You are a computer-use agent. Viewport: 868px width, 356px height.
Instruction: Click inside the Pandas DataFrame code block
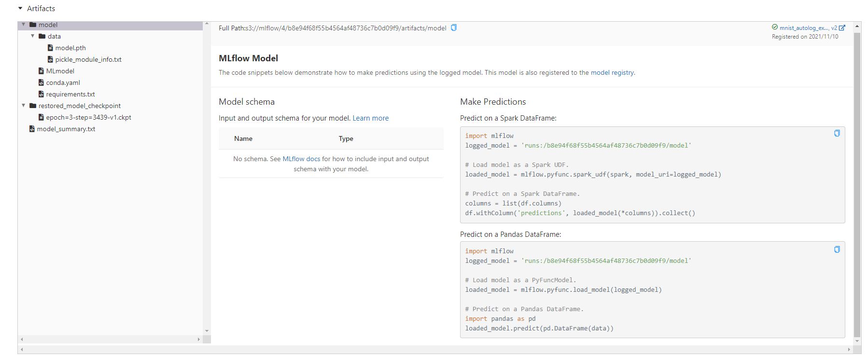point(652,289)
